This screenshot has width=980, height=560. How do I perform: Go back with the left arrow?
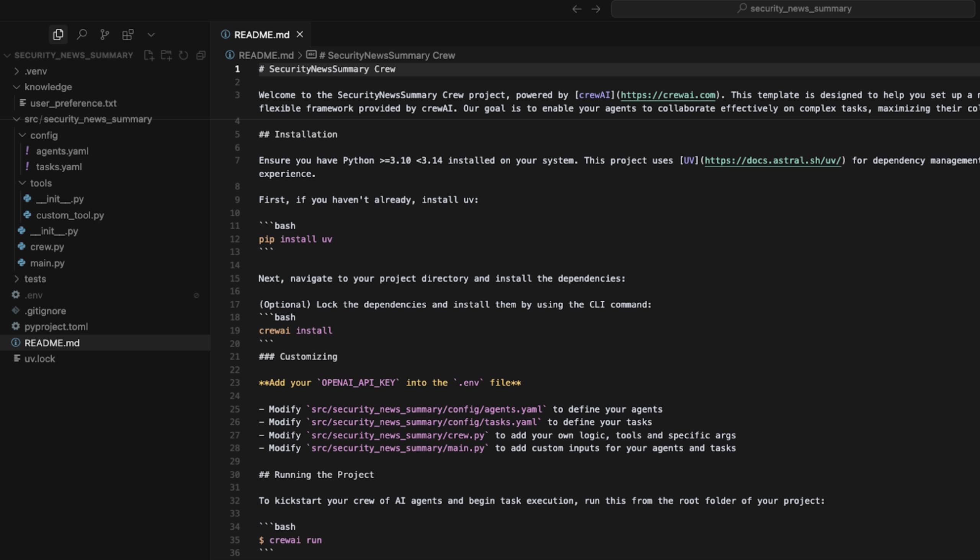(577, 9)
